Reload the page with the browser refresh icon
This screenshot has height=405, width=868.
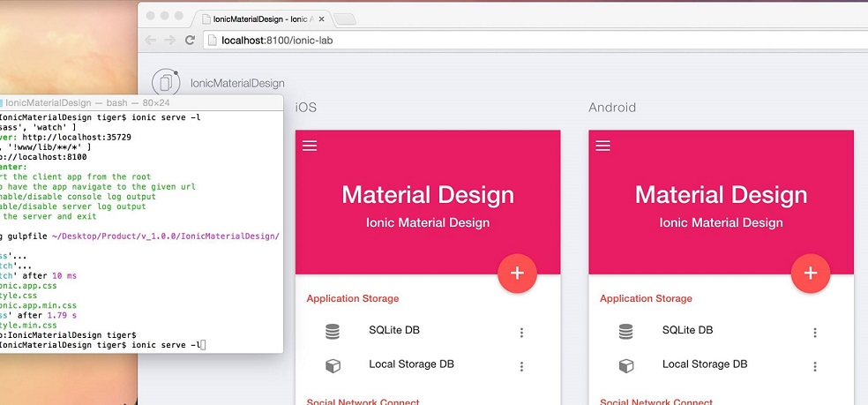click(x=190, y=41)
